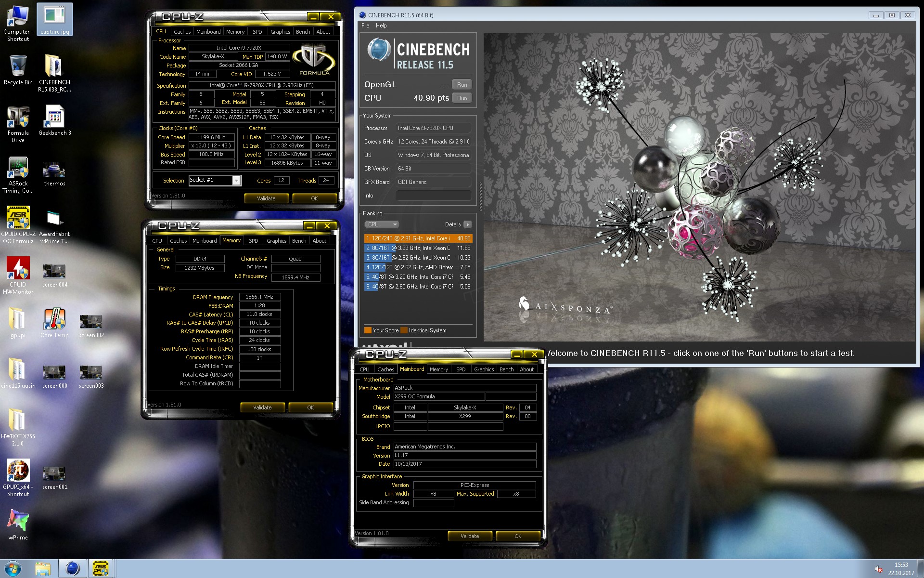Switch to Cinebench taskbar button
The height and width of the screenshot is (578, 924).
[72, 569]
